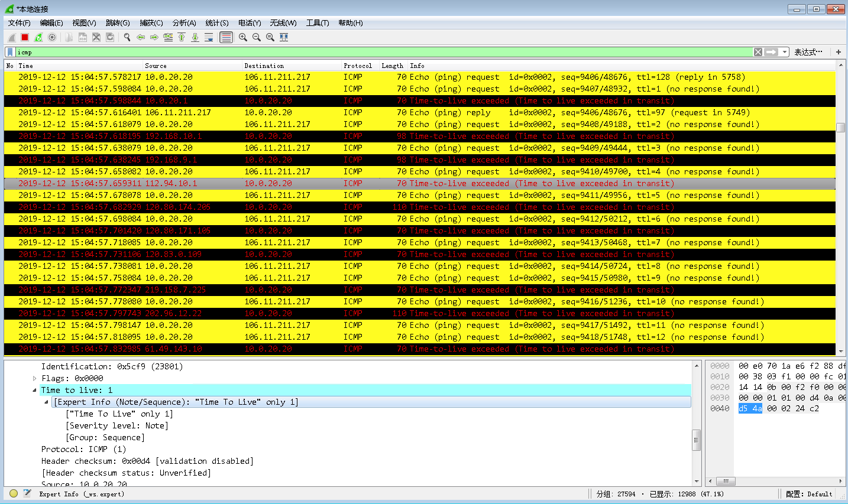
Task: Open capture options gear icon
Action: (52, 37)
